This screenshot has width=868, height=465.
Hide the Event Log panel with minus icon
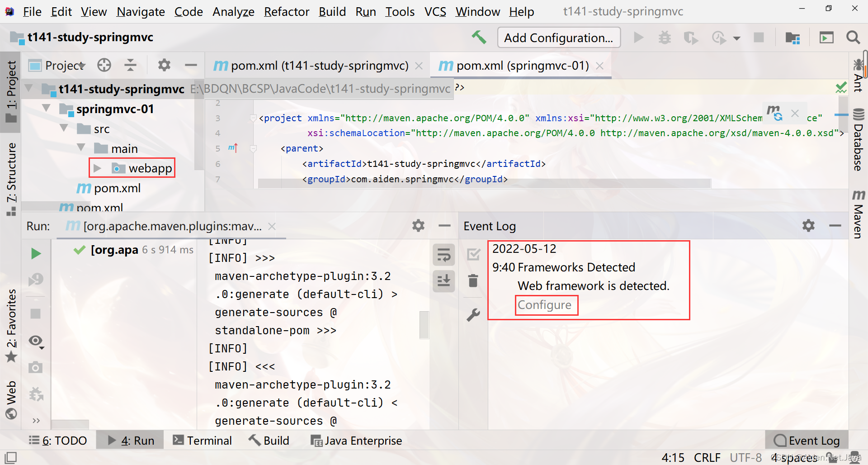pos(835,225)
